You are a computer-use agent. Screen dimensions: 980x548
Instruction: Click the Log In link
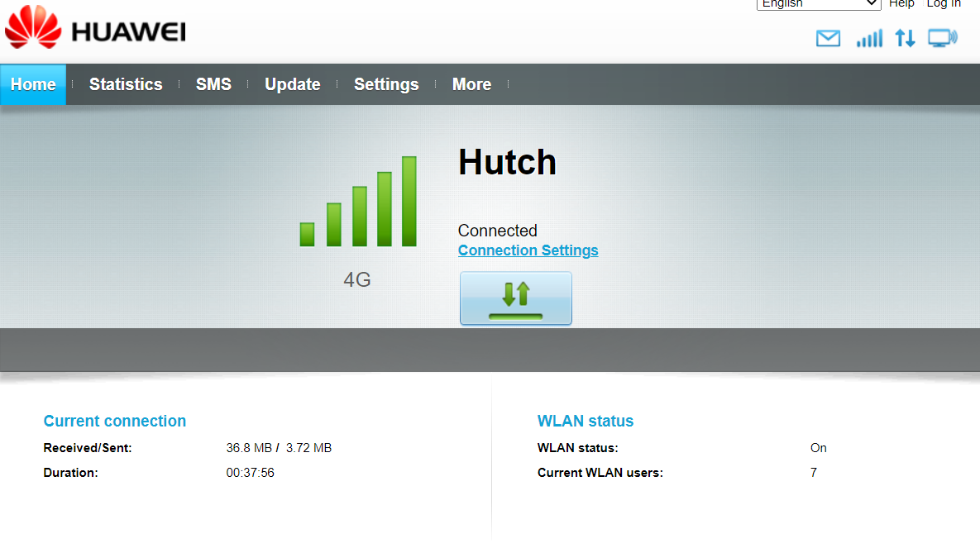click(x=944, y=4)
